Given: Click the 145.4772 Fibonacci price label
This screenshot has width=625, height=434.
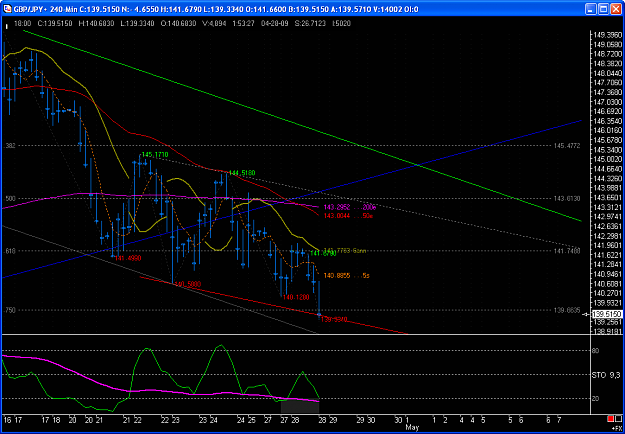Looking at the screenshot, I should click(x=567, y=146).
